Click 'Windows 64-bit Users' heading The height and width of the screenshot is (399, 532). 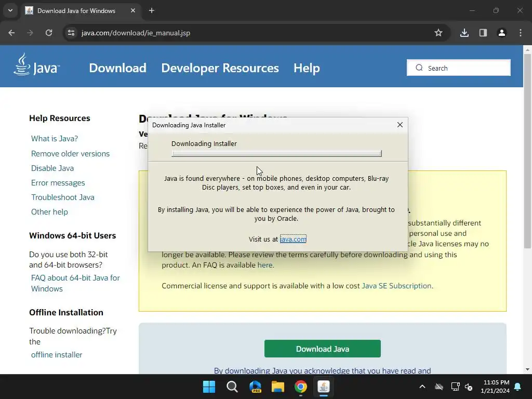click(x=73, y=235)
